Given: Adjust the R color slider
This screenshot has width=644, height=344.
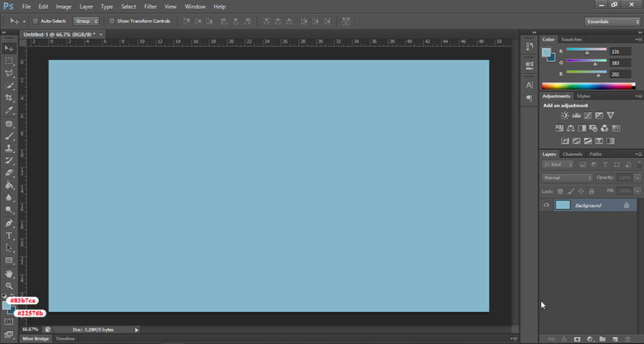Looking at the screenshot, I should [x=587, y=52].
